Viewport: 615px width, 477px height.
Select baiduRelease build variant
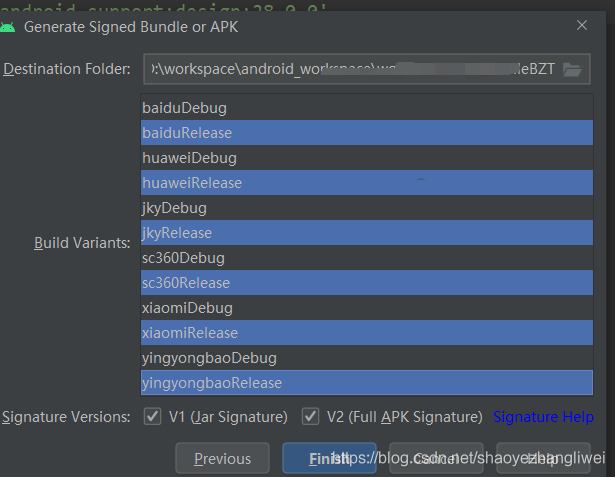click(x=367, y=133)
